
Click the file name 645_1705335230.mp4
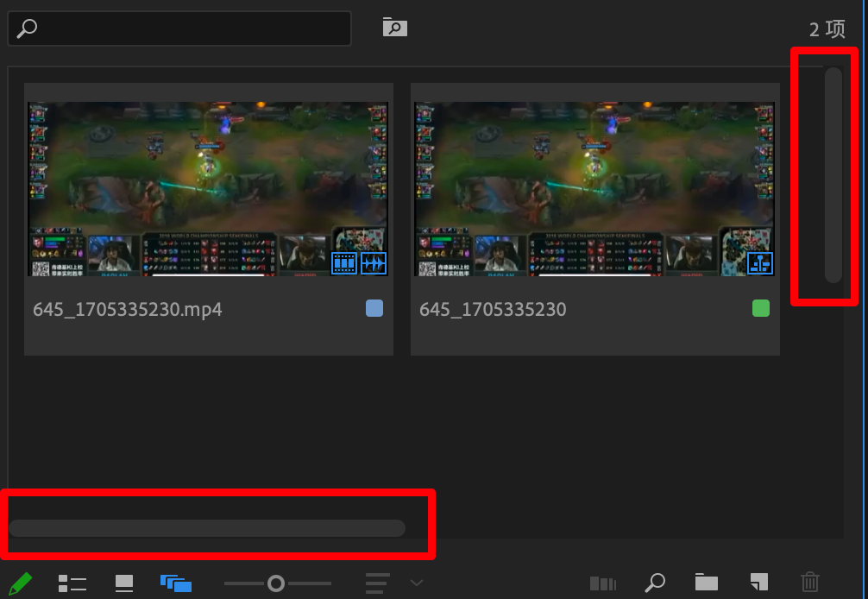point(128,309)
